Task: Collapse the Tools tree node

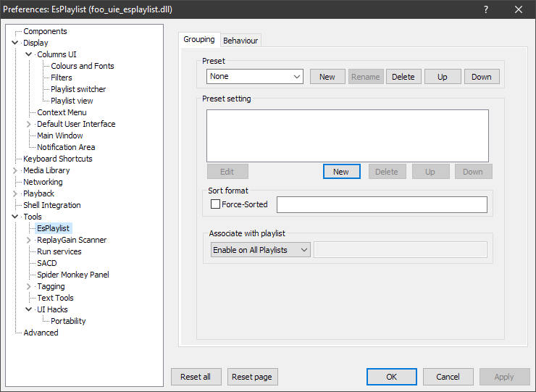Action: 14,217
